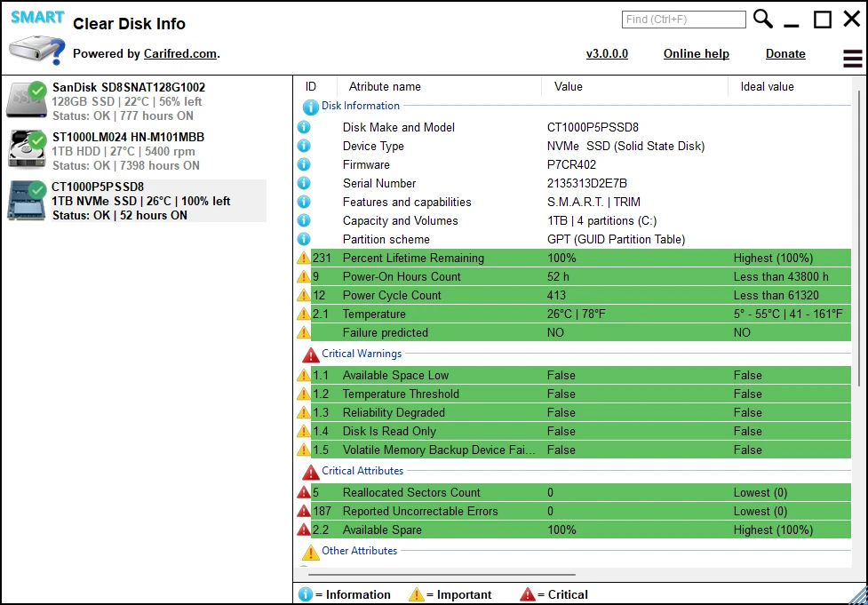The image size is (868, 605).
Task: Click warning icon for Power-On Hours Count
Action: point(304,276)
